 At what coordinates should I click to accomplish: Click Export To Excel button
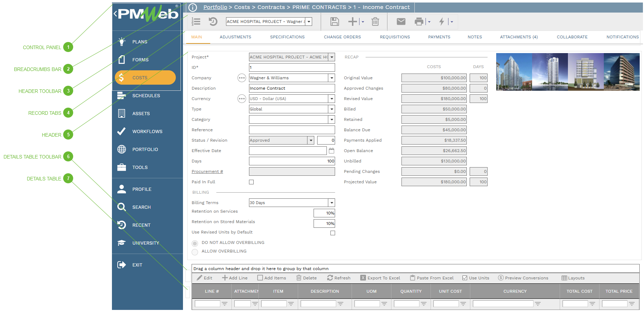click(x=380, y=278)
